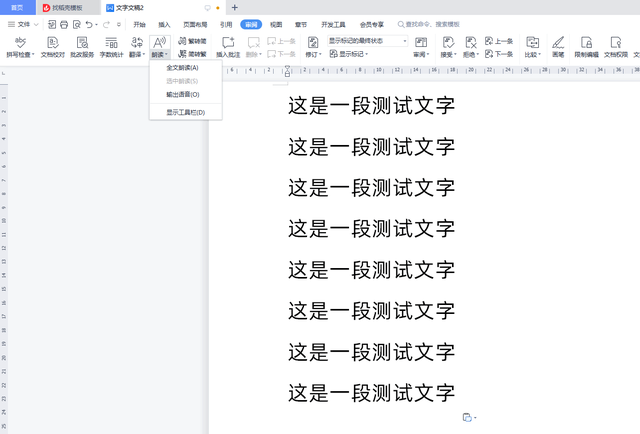Click the paste options icon below the text

pos(467,417)
